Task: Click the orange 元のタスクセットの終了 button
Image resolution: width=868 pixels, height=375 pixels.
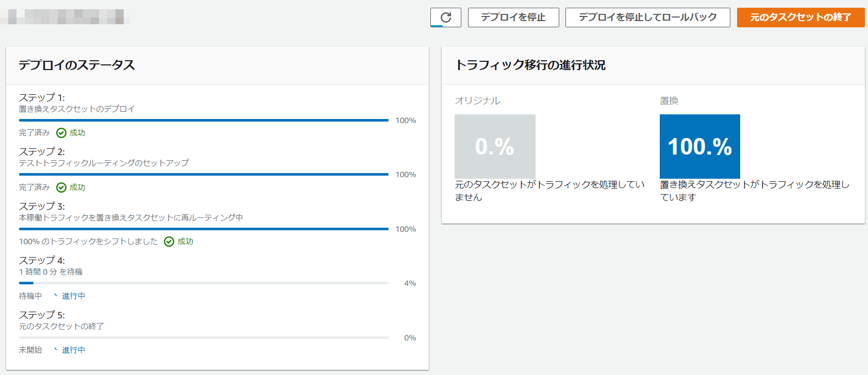Action: [800, 18]
